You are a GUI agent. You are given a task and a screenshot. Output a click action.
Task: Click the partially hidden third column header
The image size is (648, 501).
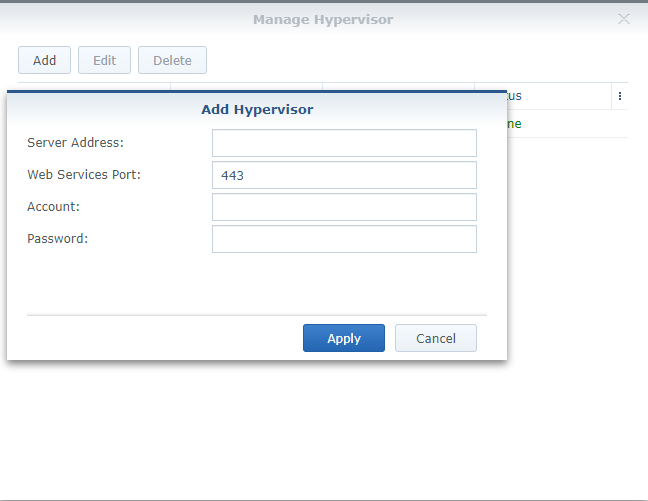tap(398, 87)
